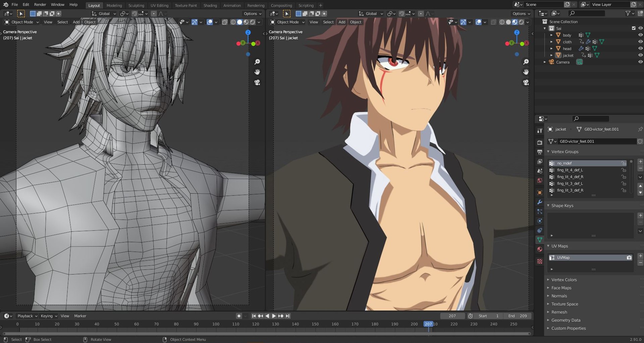Click the End frame field showing 209

pyautogui.click(x=518, y=316)
